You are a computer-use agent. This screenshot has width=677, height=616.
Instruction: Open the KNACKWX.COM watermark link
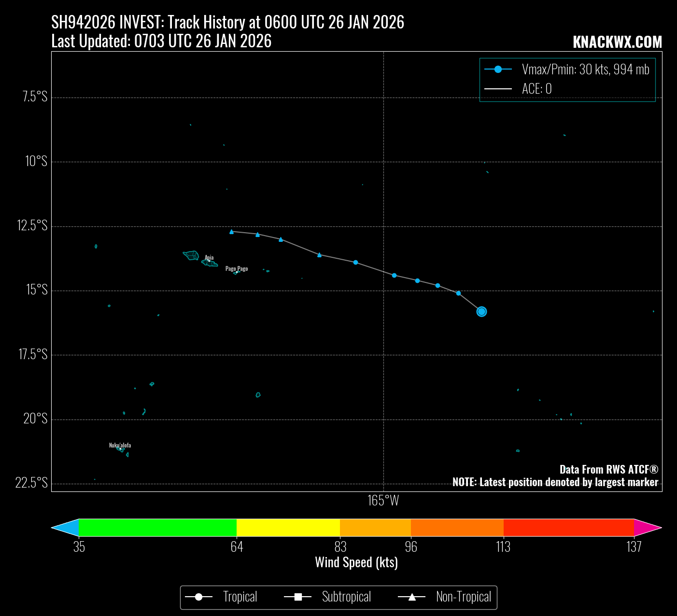point(617,42)
